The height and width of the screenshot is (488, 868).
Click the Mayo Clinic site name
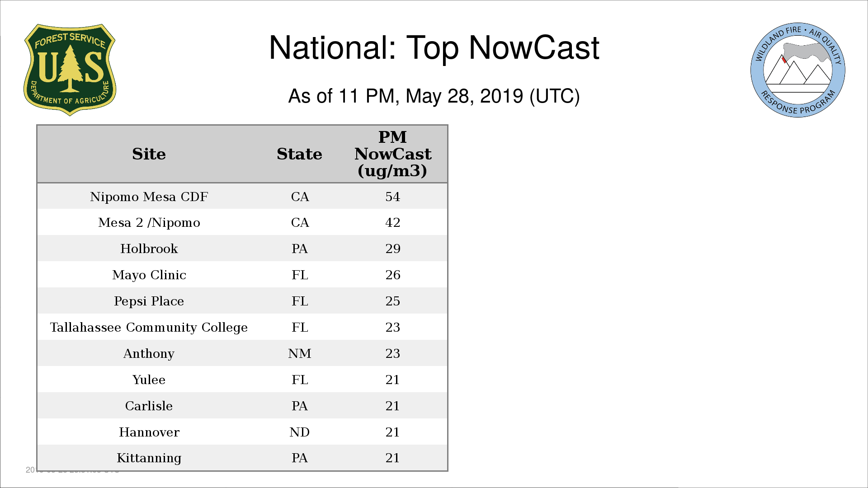[x=149, y=275]
